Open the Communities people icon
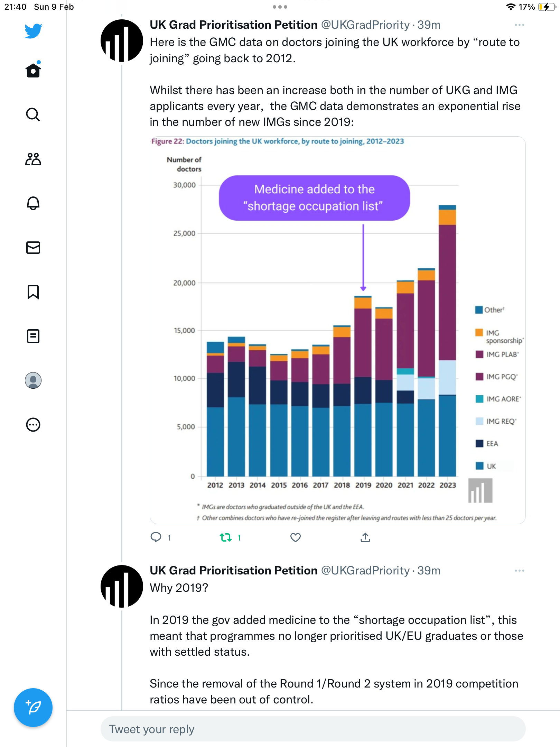The width and height of the screenshot is (560, 747). point(33,159)
